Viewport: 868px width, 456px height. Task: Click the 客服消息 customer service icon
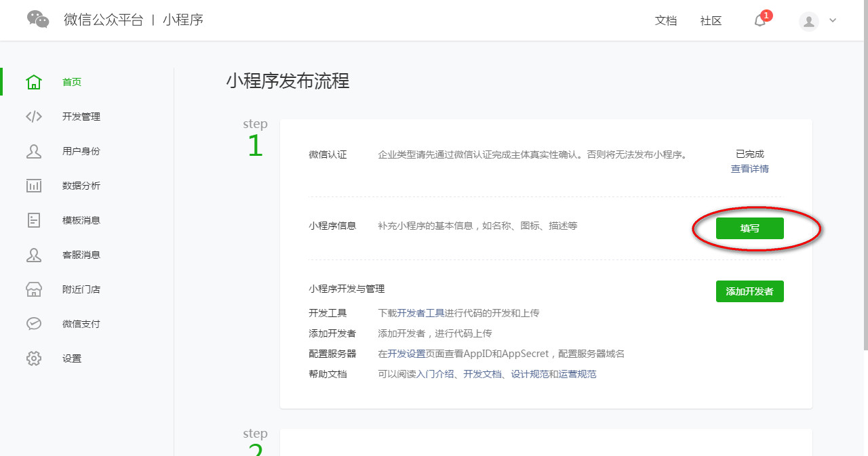(x=34, y=255)
